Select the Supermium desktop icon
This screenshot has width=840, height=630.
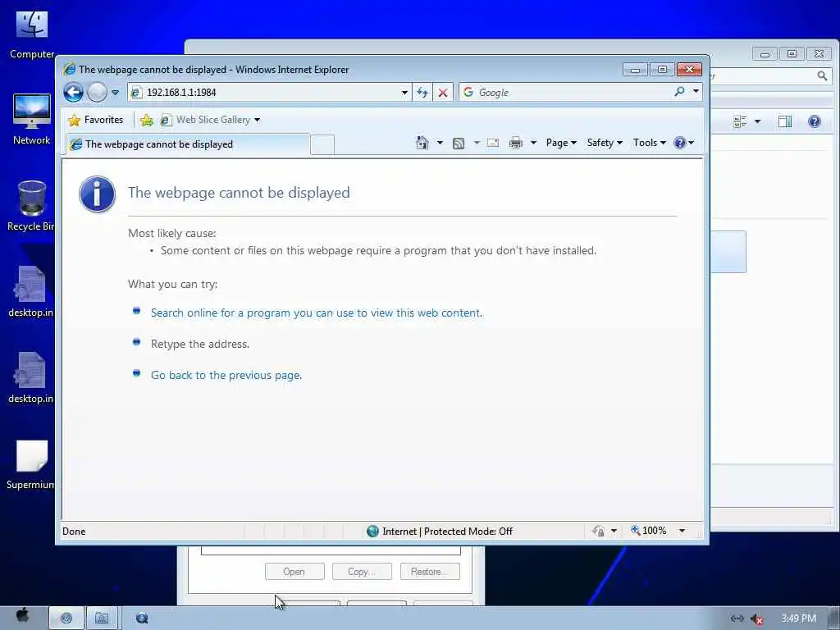(x=30, y=464)
